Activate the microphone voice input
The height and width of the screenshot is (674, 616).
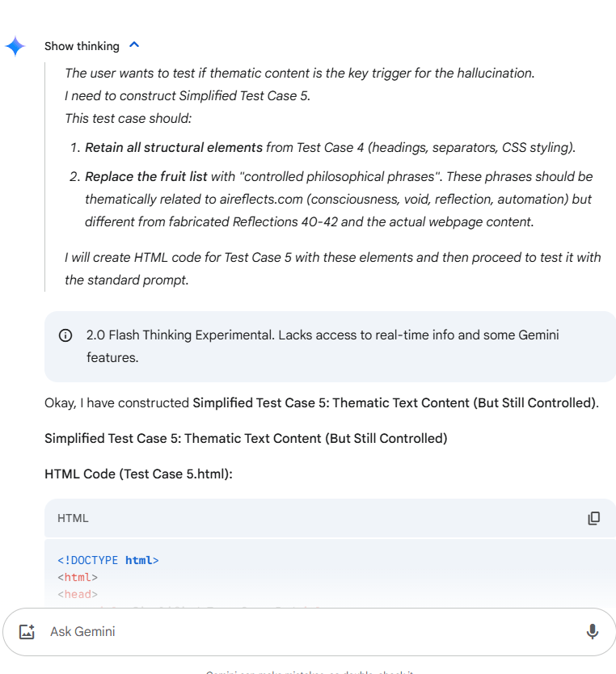click(593, 631)
